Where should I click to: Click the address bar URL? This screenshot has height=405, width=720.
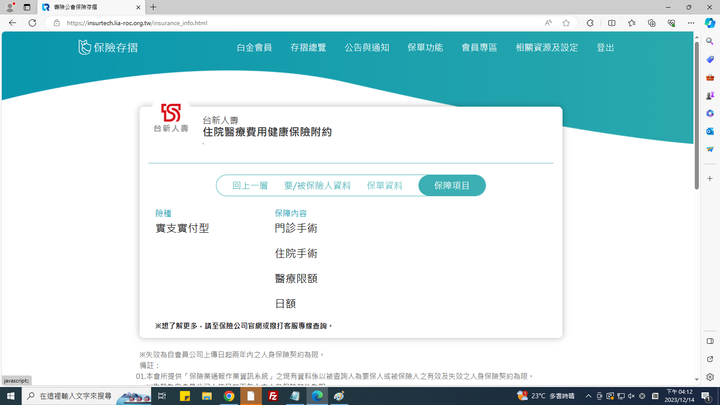click(x=137, y=23)
